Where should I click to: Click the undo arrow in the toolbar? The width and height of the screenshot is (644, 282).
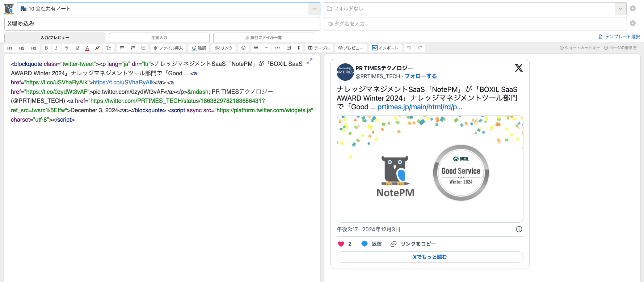[x=409, y=48]
